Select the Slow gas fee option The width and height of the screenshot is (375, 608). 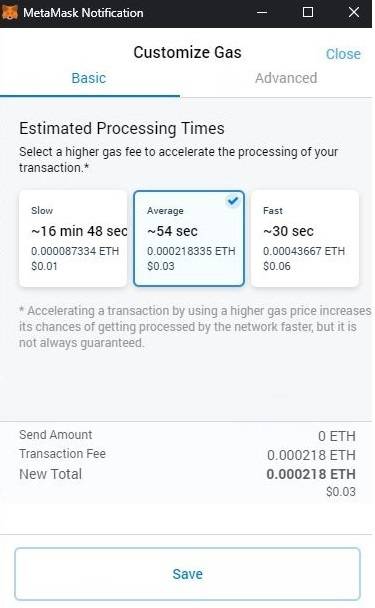(73, 238)
